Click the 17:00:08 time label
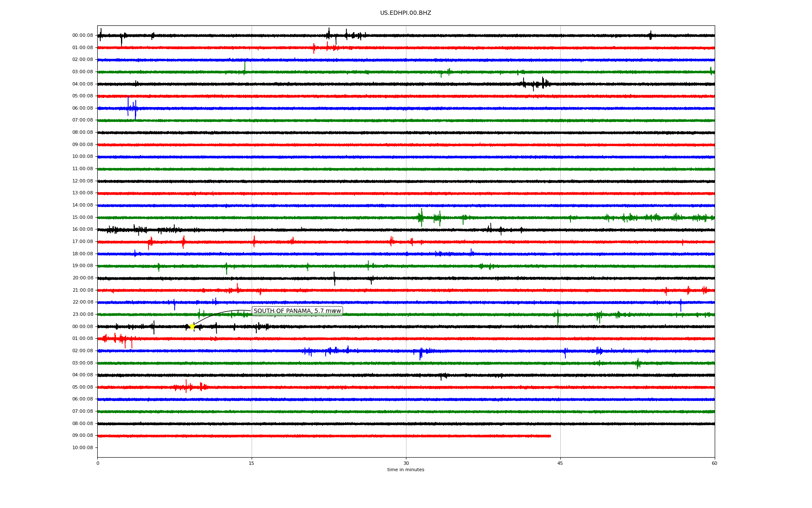Screen dimensions: 812x508 pos(82,242)
